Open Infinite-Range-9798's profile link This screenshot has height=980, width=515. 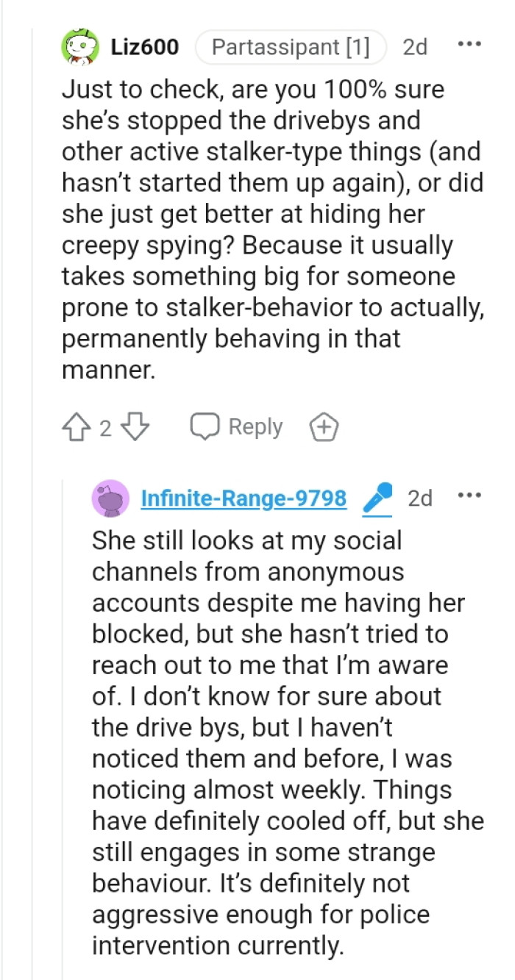tap(243, 497)
